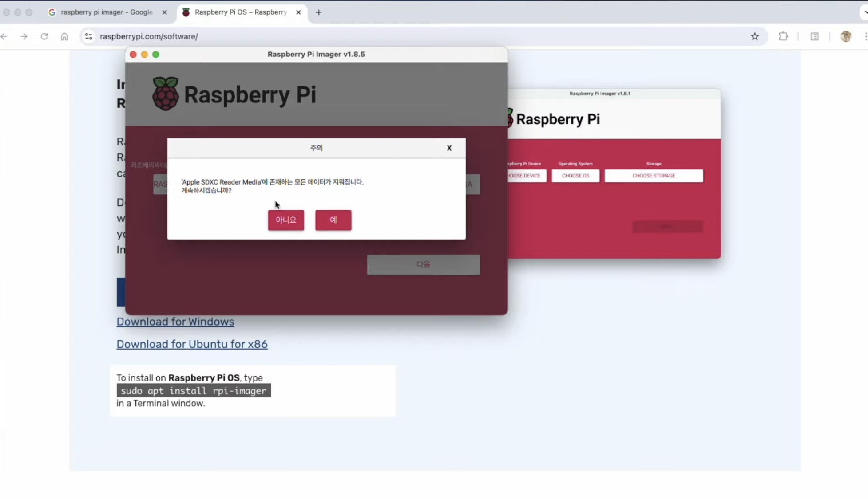
Task: Click the '예' confirm button
Action: click(333, 220)
